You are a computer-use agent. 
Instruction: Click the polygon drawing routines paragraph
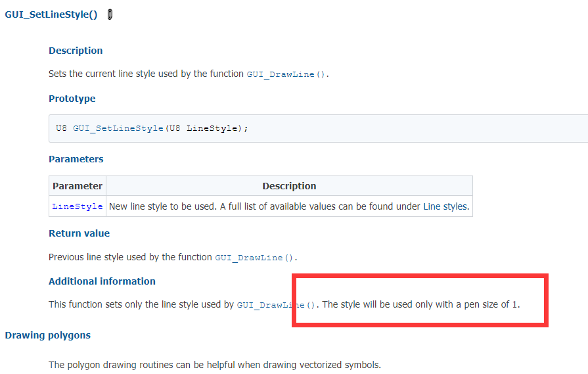(x=215, y=365)
